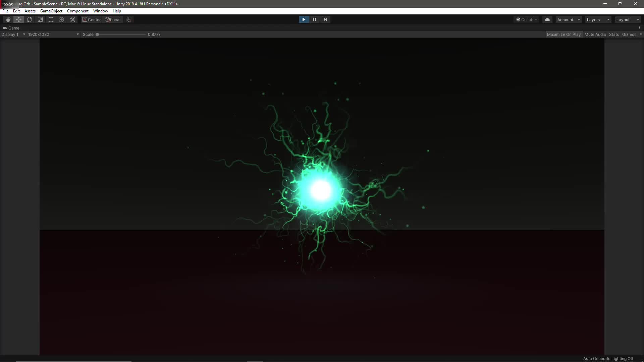Switch pivot mode from Center
The width and height of the screenshot is (644, 362).
tap(91, 19)
